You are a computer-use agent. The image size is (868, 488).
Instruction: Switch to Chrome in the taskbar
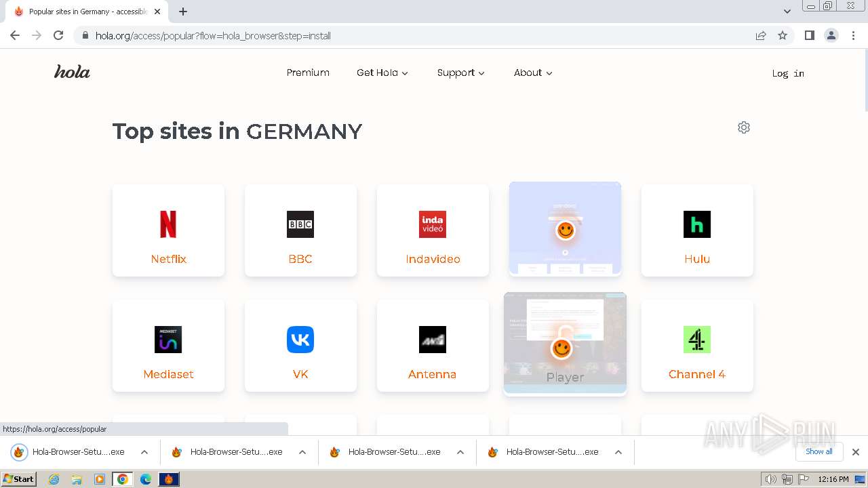[x=122, y=479]
